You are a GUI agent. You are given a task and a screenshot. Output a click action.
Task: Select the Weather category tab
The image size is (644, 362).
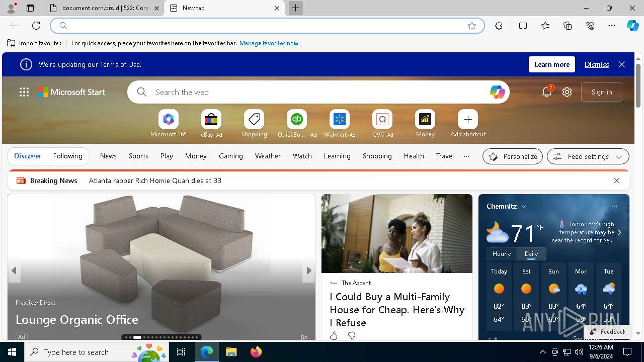(x=268, y=156)
